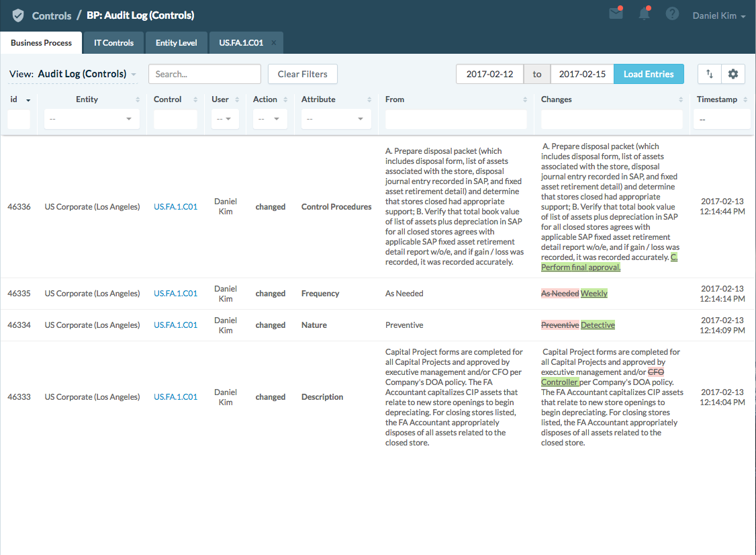Click the shield logo next to Controls
The height and width of the screenshot is (555, 756).
coord(17,15)
